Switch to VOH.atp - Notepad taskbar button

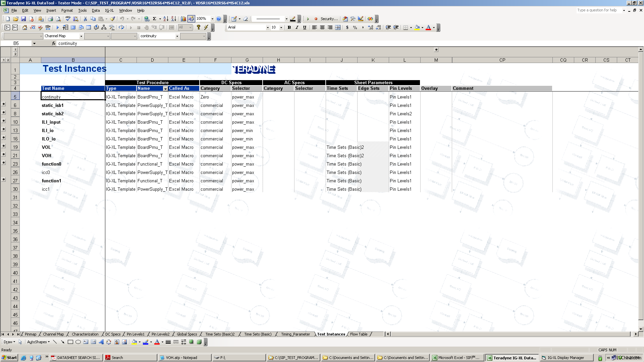(184, 358)
